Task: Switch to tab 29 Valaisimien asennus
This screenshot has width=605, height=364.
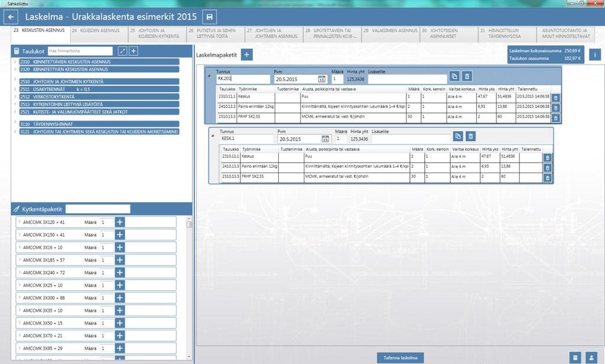Action: [x=391, y=33]
